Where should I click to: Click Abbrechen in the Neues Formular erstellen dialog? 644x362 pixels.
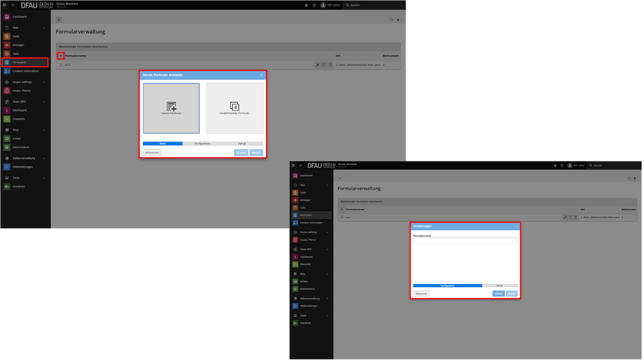[x=152, y=153]
